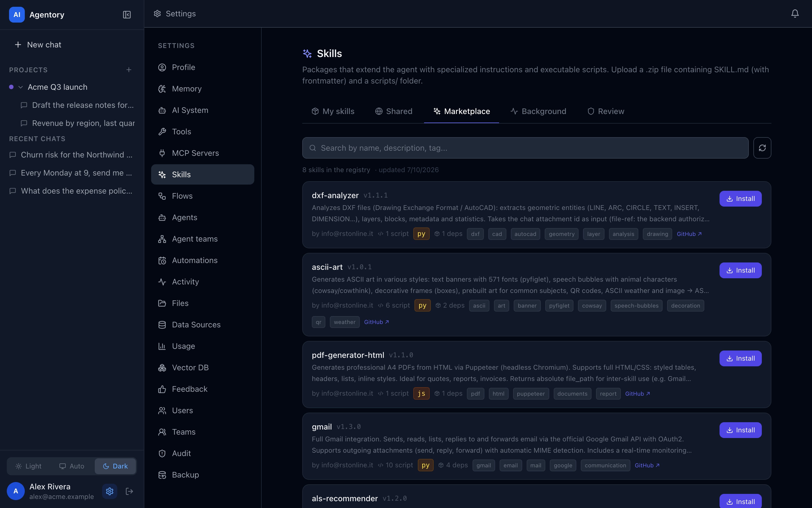The image size is (812, 508).
Task: Click the log out icon
Action: [129, 491]
